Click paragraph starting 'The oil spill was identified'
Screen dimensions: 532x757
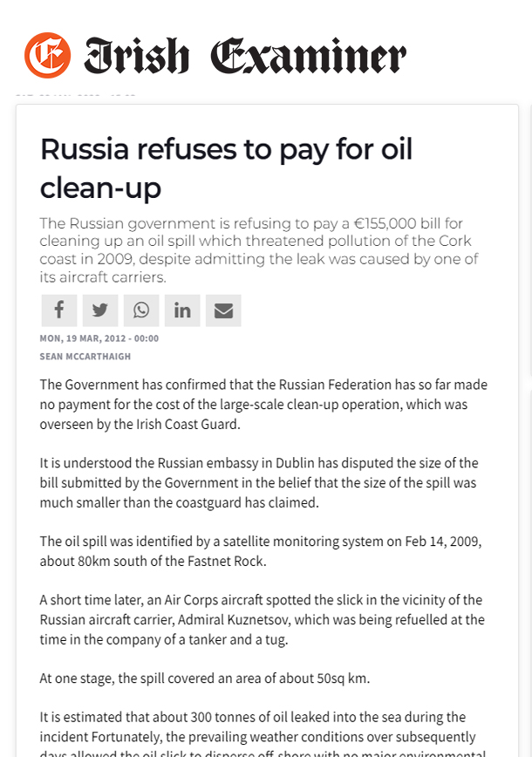coord(261,551)
